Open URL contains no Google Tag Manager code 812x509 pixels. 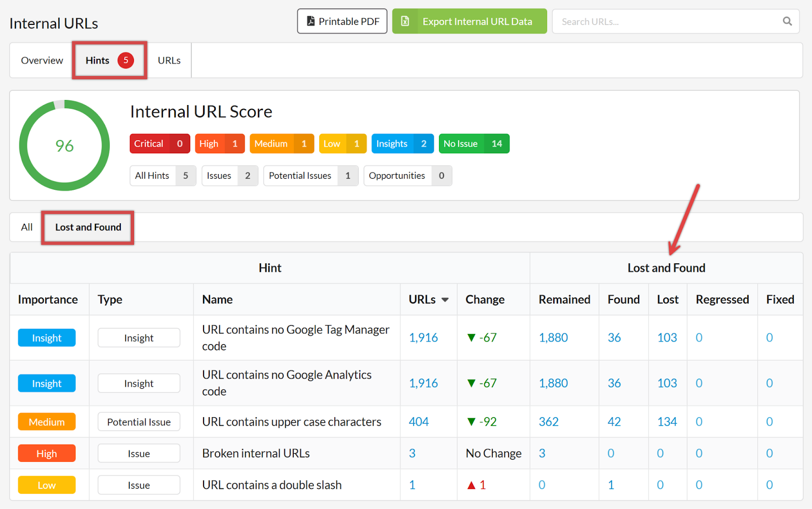[296, 338]
